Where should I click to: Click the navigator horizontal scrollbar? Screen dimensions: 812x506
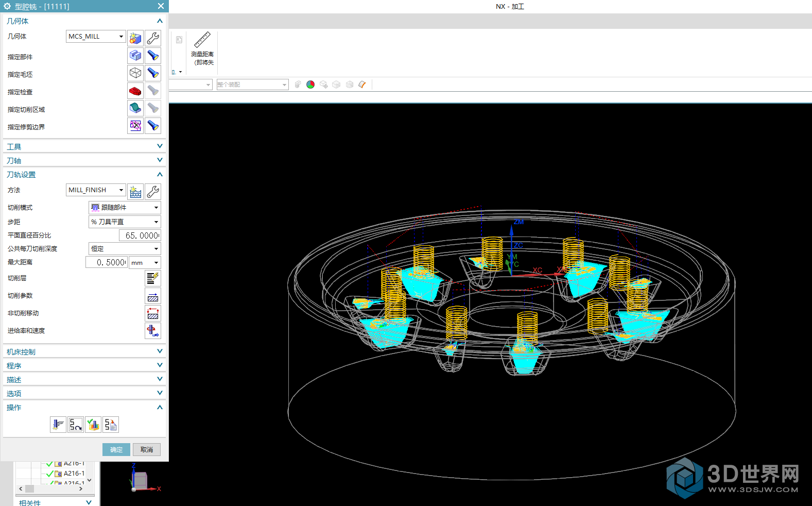51,488
